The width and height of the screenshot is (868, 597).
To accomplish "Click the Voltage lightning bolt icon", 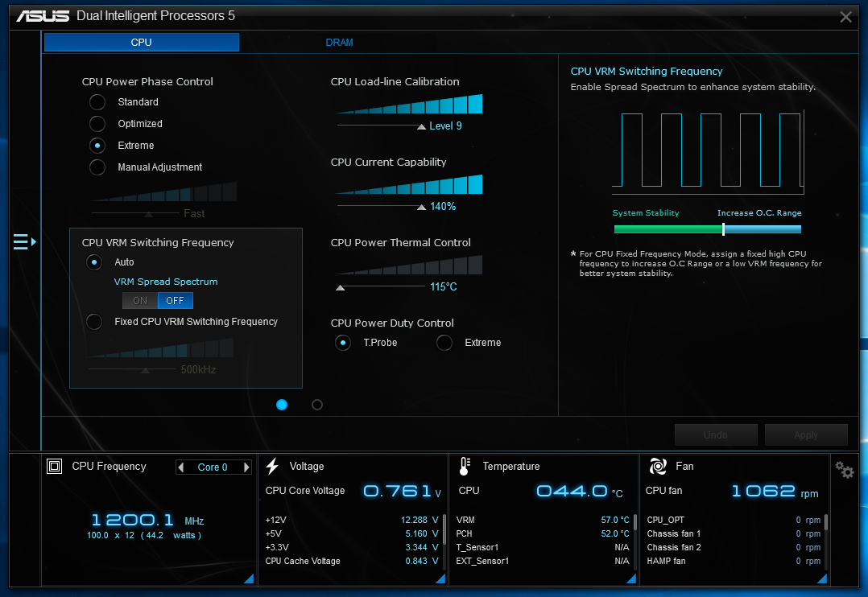I will (272, 467).
